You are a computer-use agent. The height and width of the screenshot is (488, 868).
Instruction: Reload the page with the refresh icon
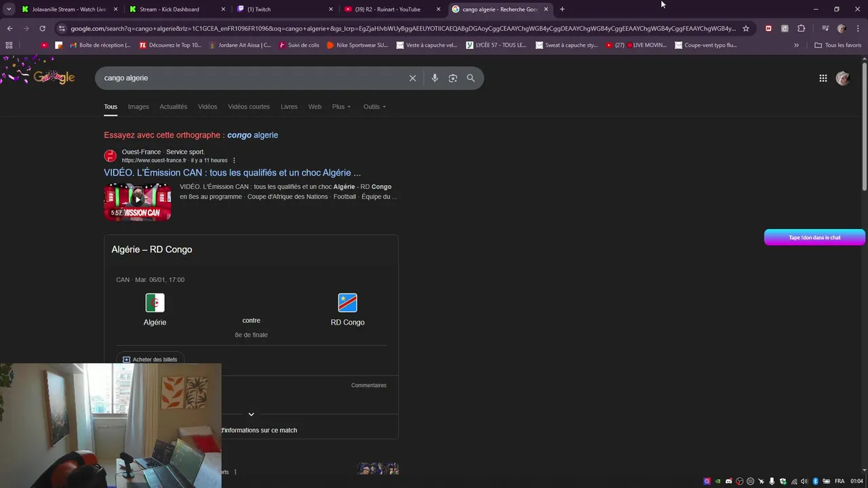42,28
